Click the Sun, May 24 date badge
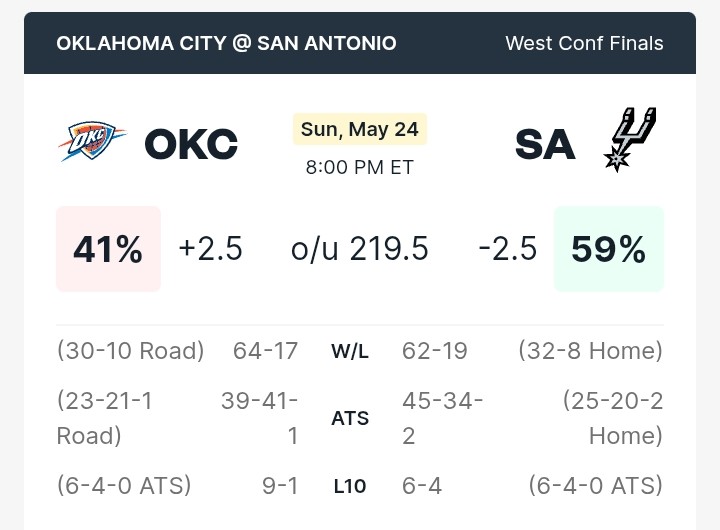 pyautogui.click(x=360, y=129)
